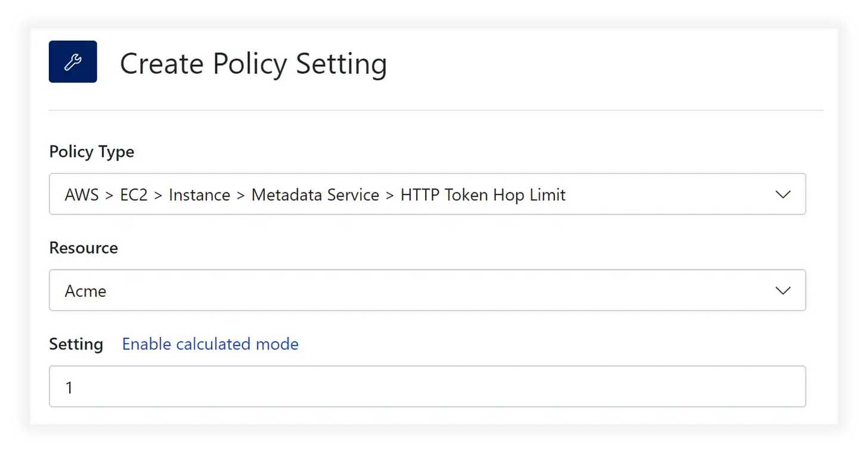Select the HTTP Token Hop Limit text
Viewport: 868px width, 453px height.
tap(483, 195)
